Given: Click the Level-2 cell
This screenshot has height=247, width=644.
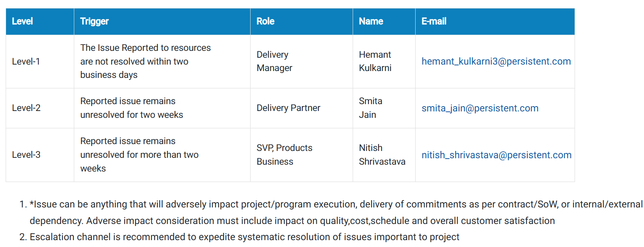Looking at the screenshot, I should [40, 108].
